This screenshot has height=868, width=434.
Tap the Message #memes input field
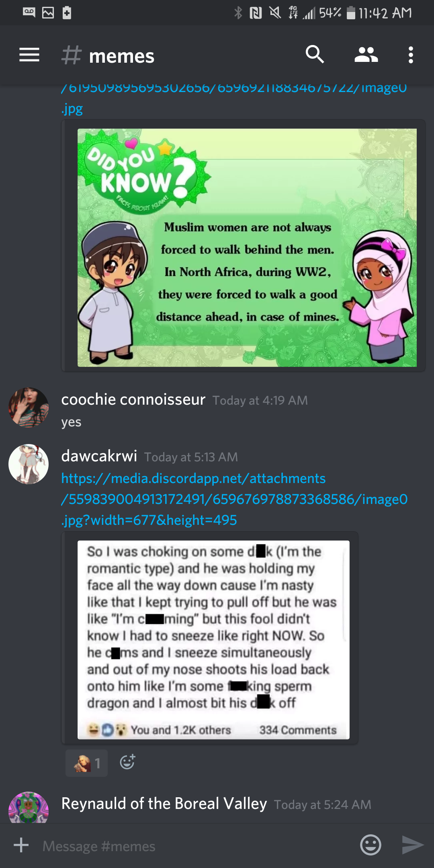(197, 846)
